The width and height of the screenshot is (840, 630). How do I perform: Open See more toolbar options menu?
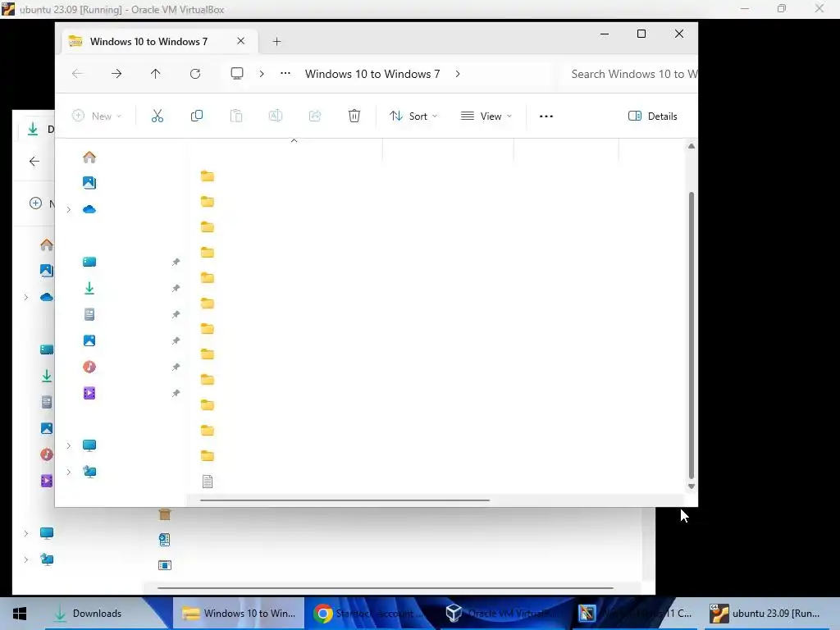point(546,116)
